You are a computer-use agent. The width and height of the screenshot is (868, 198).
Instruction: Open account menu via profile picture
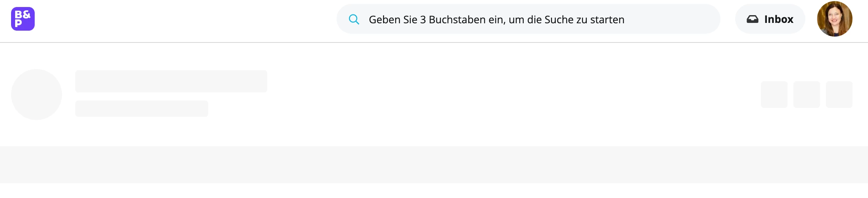(x=834, y=19)
